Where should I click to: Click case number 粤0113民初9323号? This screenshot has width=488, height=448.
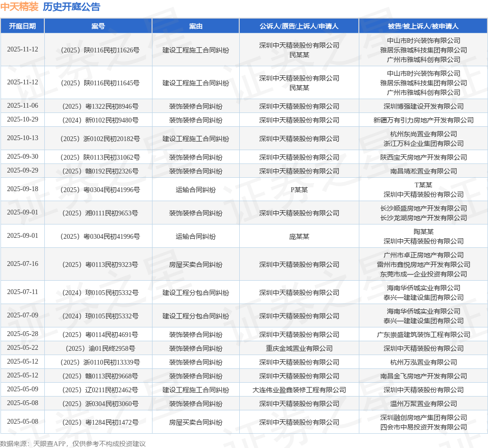tap(100, 265)
